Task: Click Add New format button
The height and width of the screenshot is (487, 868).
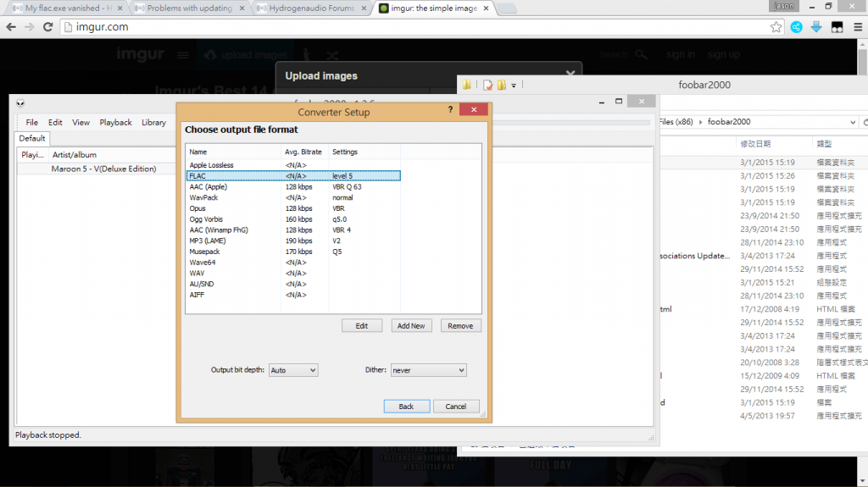Action: point(411,326)
